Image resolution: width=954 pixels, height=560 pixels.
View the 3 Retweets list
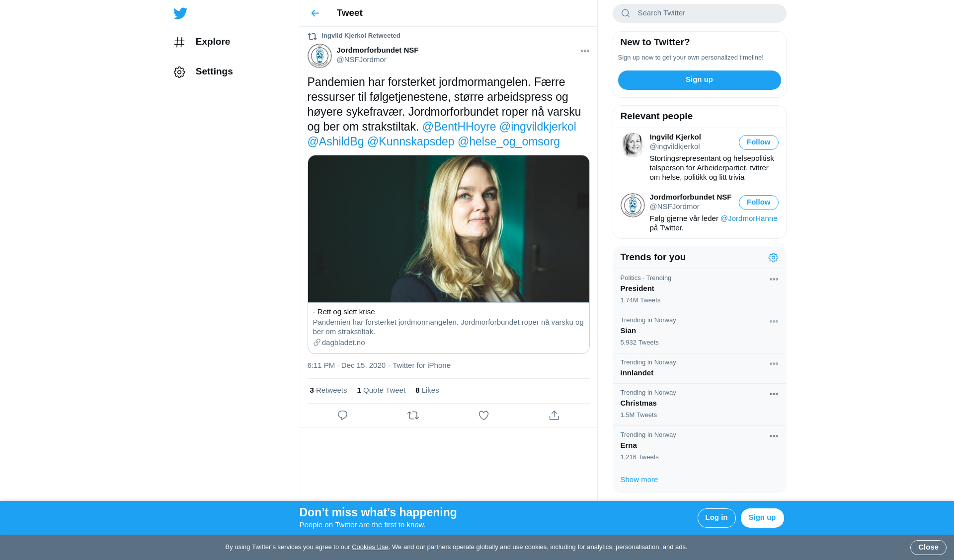pyautogui.click(x=328, y=390)
